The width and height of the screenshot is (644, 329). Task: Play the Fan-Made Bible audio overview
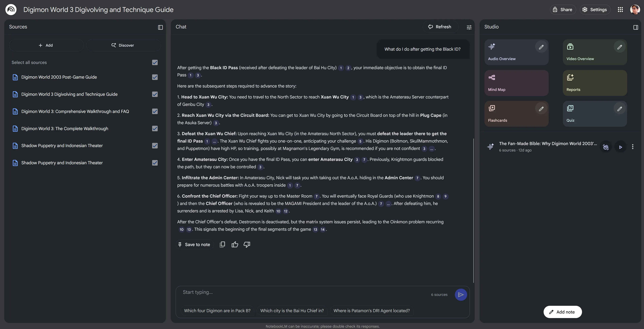tap(620, 147)
